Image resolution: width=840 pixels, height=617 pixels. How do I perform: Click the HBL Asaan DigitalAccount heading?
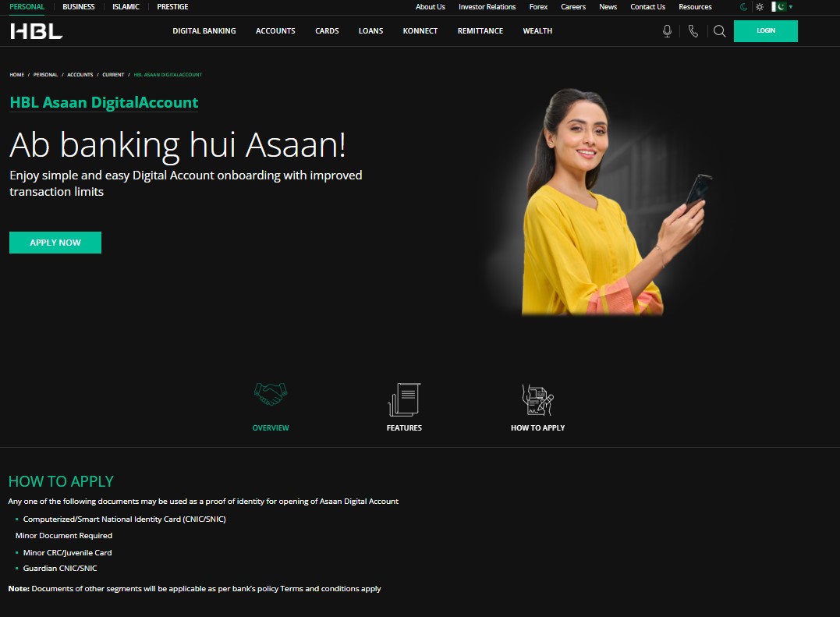click(x=104, y=102)
